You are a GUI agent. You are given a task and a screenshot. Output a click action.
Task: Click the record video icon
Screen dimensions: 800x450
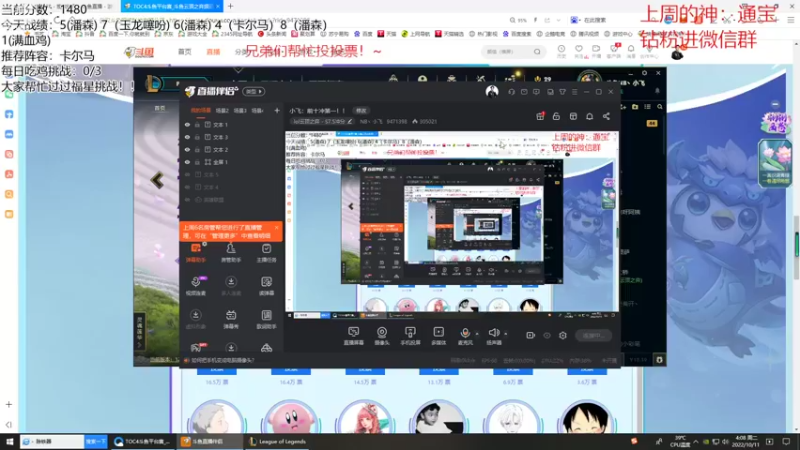[x=531, y=335]
